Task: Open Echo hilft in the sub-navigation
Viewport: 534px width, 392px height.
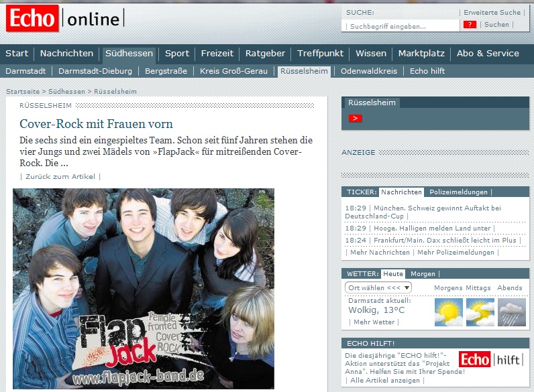Action: [427, 71]
